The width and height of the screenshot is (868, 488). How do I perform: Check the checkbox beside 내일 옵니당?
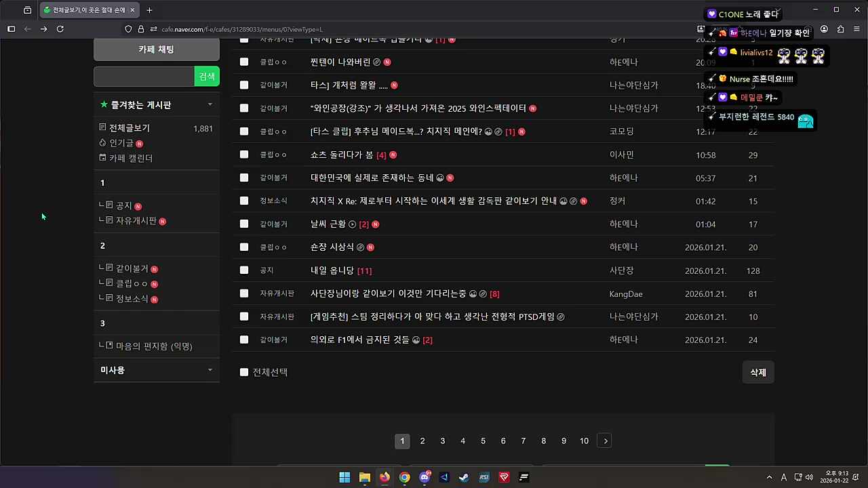244,270
